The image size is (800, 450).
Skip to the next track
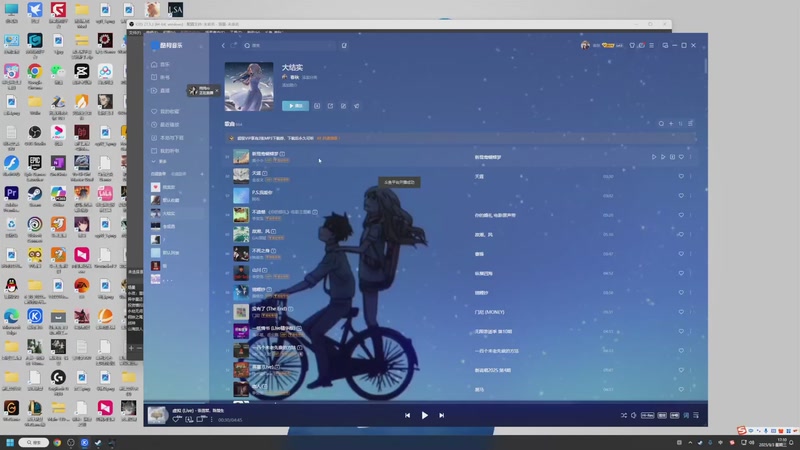click(x=442, y=415)
